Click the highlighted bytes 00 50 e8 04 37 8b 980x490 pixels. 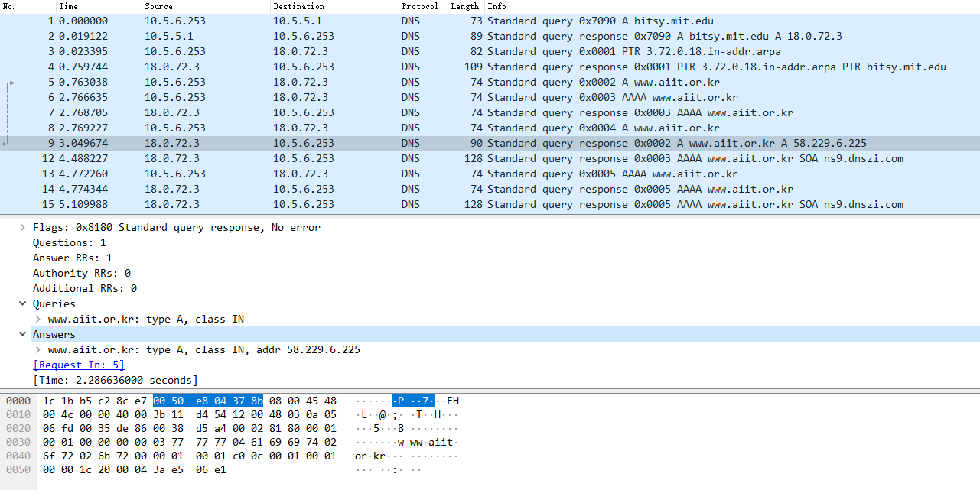[208, 401]
